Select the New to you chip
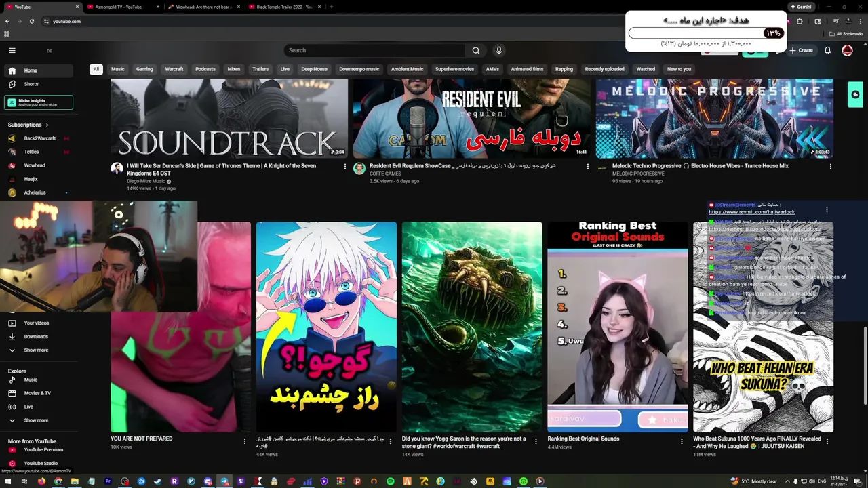The height and width of the screenshot is (488, 868). [x=679, y=69]
